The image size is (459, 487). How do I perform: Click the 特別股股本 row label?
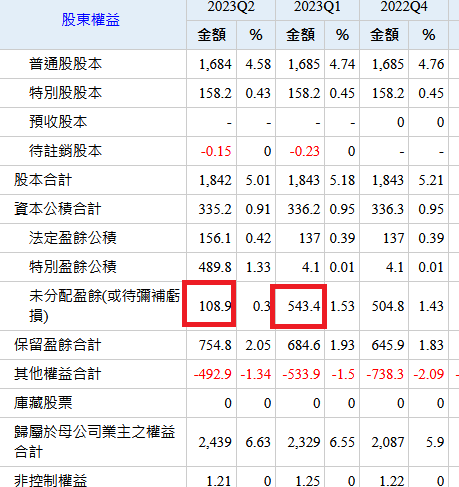point(65,93)
